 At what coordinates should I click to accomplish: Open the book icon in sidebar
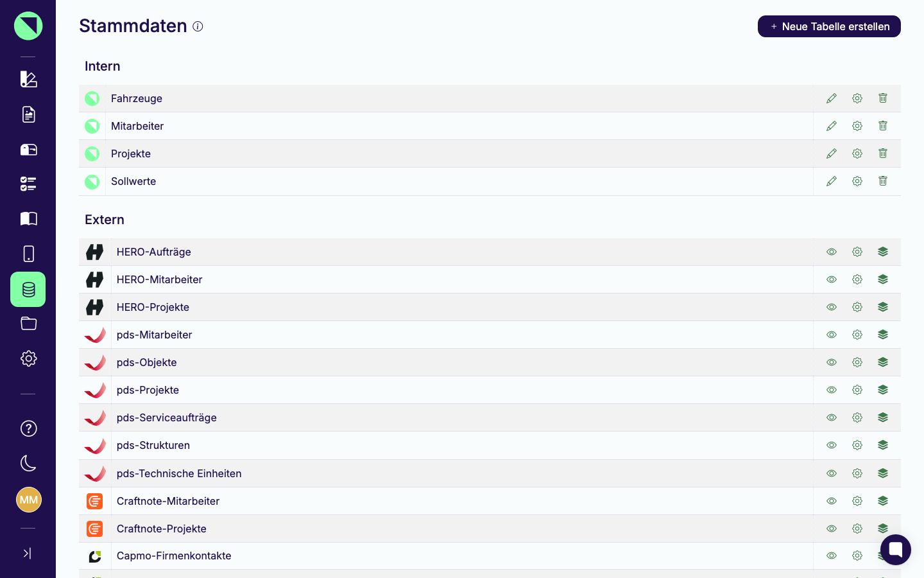[28, 219]
